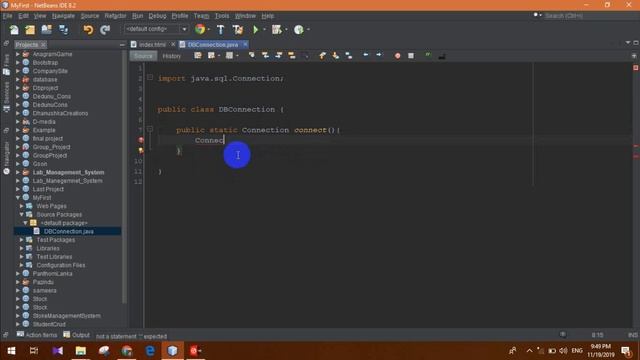Select the Lab_Management_System project
Image resolution: width=640 pixels, height=360 pixels.
click(68, 172)
